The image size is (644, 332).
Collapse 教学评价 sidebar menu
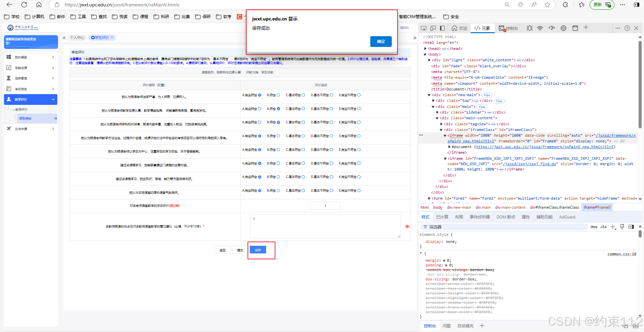tap(31, 99)
